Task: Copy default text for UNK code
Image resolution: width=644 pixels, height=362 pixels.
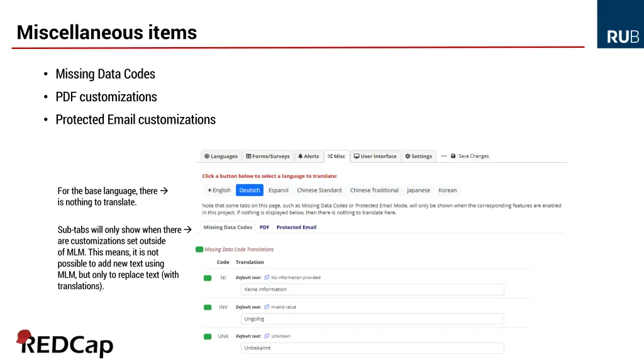Action: (x=267, y=336)
